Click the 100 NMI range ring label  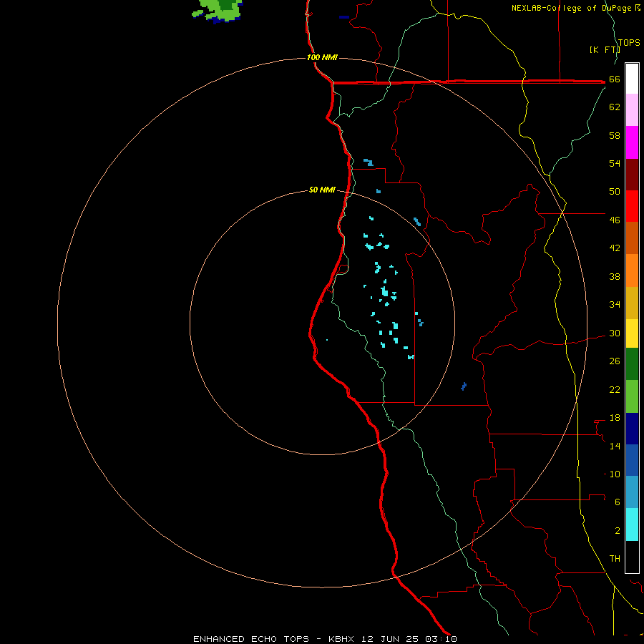(322, 57)
